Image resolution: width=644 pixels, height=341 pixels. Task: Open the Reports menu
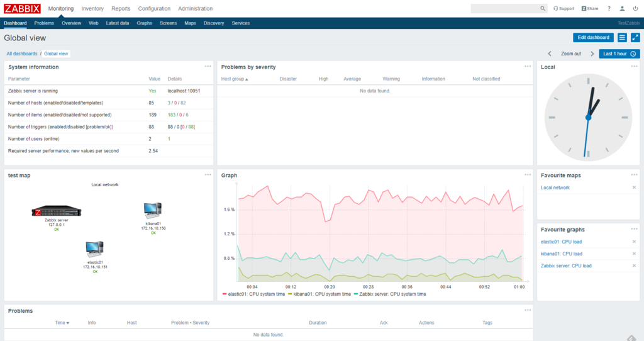pyautogui.click(x=121, y=9)
